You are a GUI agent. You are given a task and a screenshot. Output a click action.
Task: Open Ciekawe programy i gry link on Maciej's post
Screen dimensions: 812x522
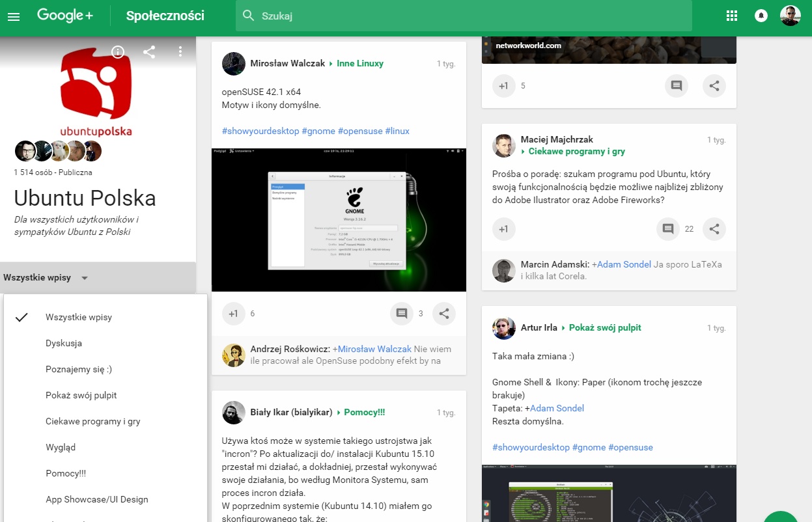pyautogui.click(x=577, y=151)
